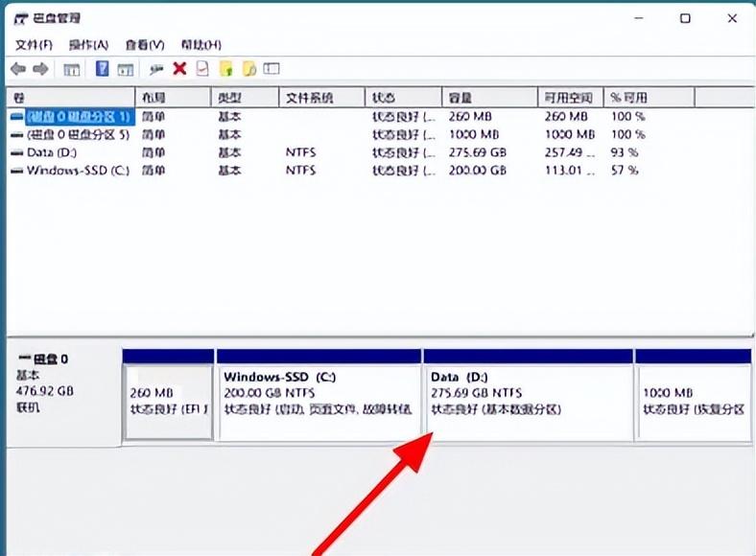Select the Data (D:) row in volume list
The image size is (756, 556).
point(52,152)
